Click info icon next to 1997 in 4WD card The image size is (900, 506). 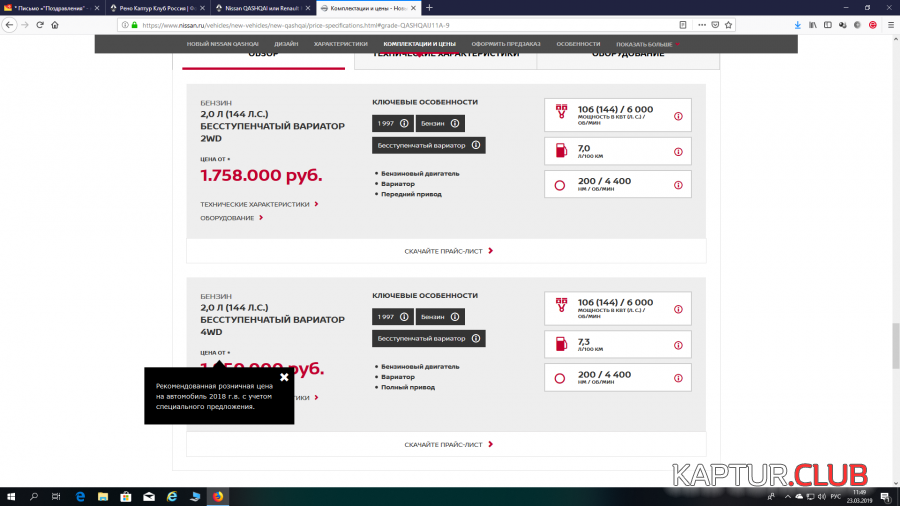click(x=404, y=317)
